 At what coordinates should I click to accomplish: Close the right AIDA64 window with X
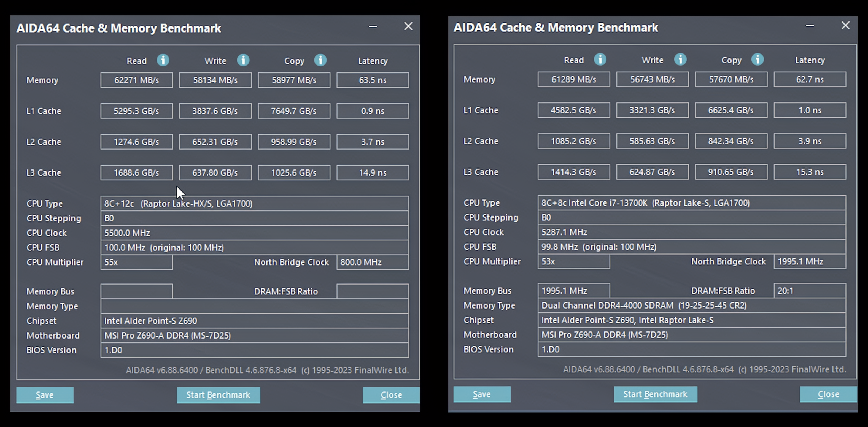tap(845, 26)
